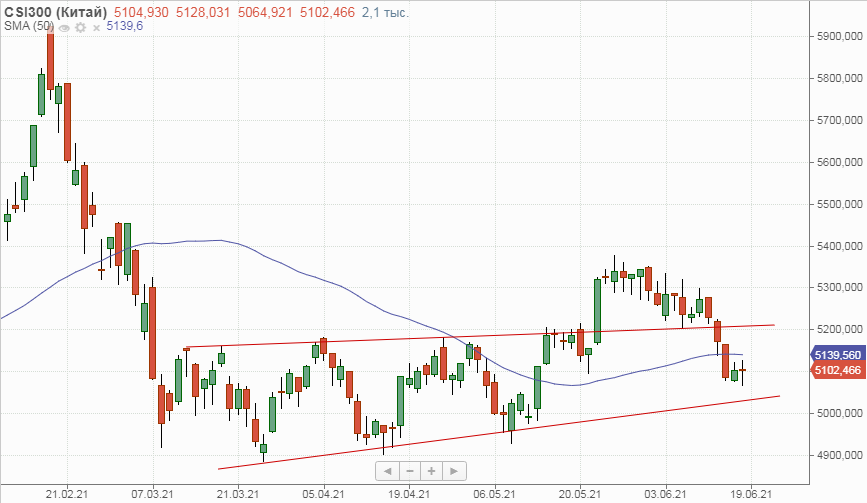Click the blue 5139,560 price axis label

pos(838,355)
